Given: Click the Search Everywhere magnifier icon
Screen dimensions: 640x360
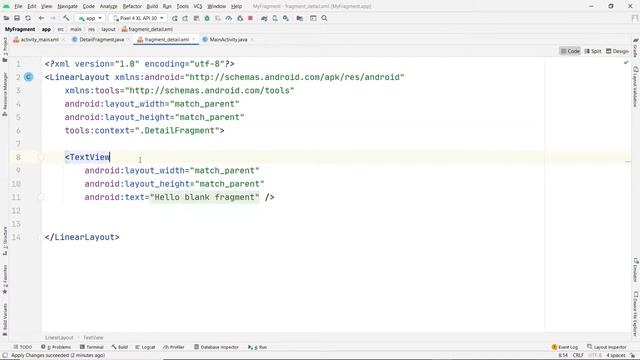Looking at the screenshot, I should tap(324, 18).
